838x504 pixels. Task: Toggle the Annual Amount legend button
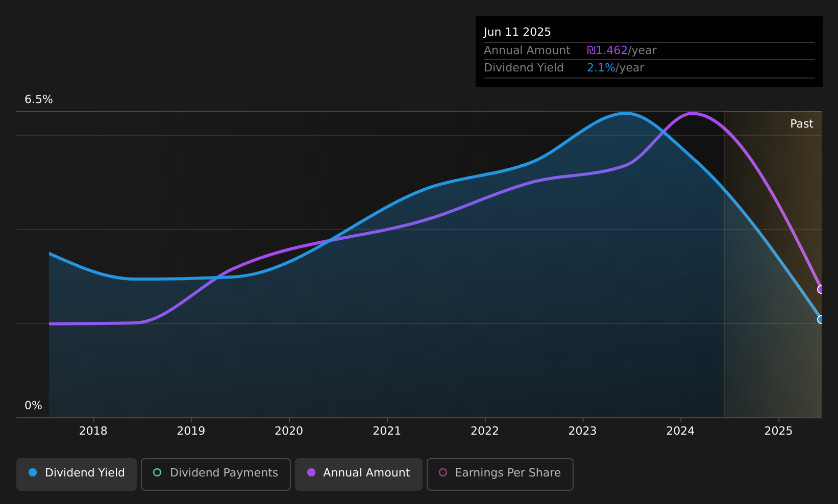[358, 474]
